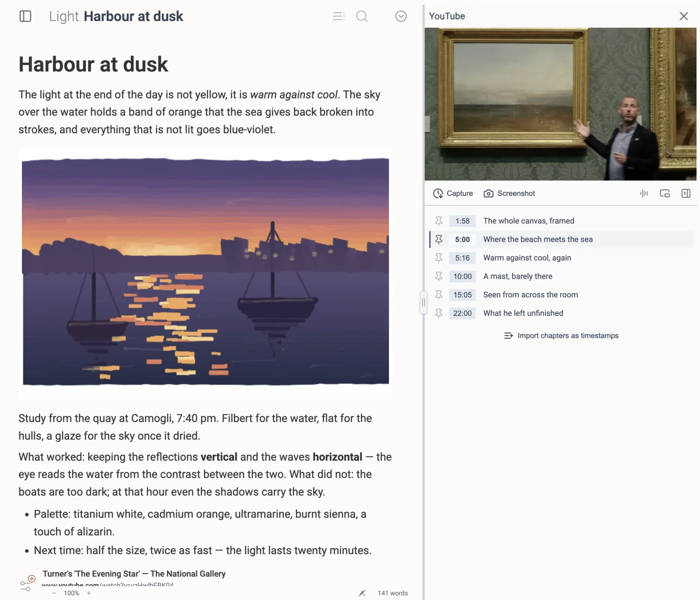
Task: Click the 141 words counter
Action: click(x=392, y=593)
